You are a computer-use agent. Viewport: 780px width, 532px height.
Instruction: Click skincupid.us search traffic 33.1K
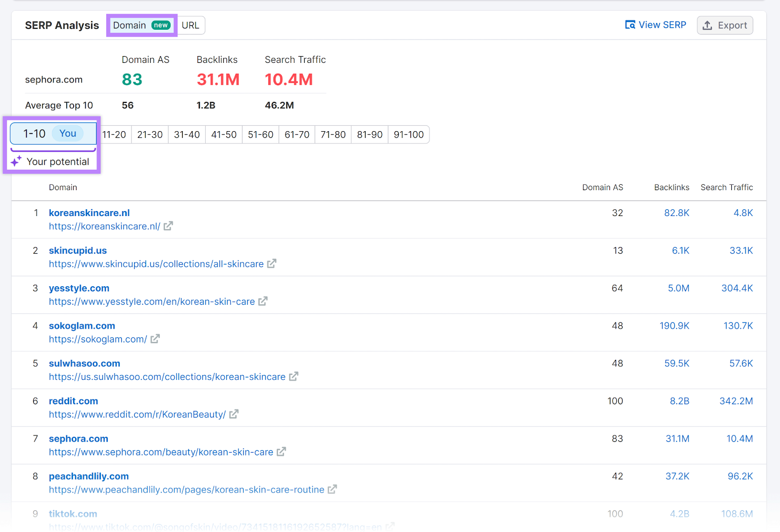click(x=741, y=250)
